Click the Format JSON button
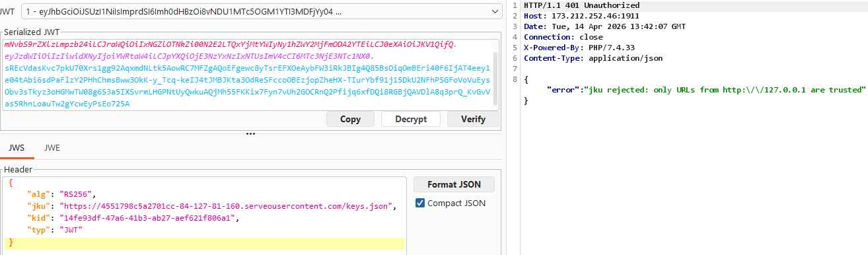The image size is (868, 255). click(x=454, y=184)
